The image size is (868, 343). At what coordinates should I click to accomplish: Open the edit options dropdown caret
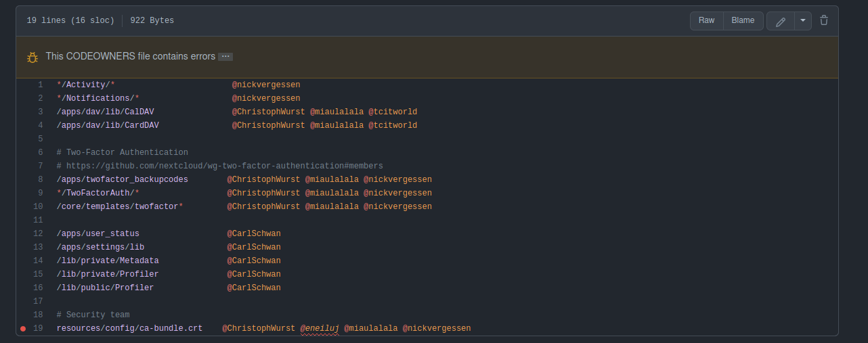pyautogui.click(x=802, y=21)
